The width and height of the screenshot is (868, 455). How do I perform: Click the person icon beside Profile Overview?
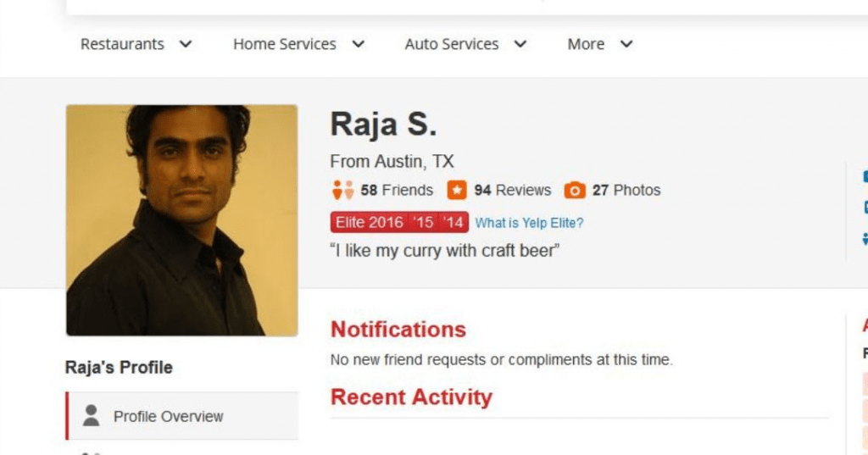[91, 415]
